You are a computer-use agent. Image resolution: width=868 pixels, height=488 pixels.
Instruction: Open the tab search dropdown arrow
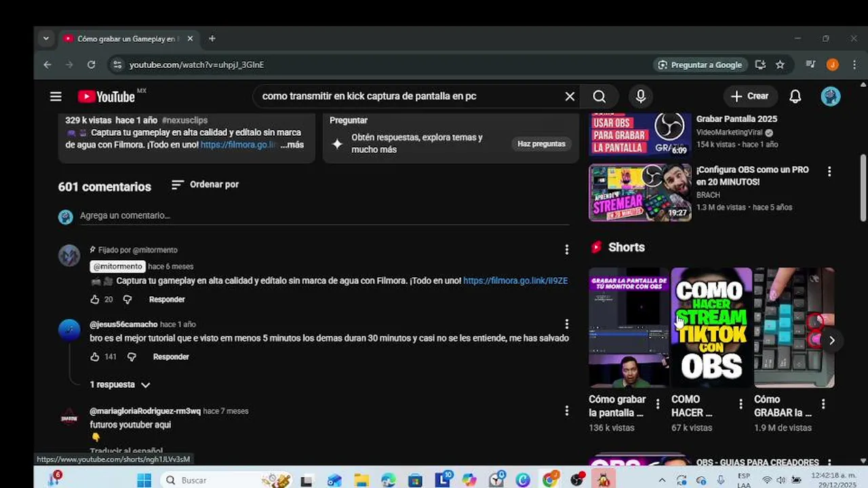pyautogui.click(x=45, y=39)
